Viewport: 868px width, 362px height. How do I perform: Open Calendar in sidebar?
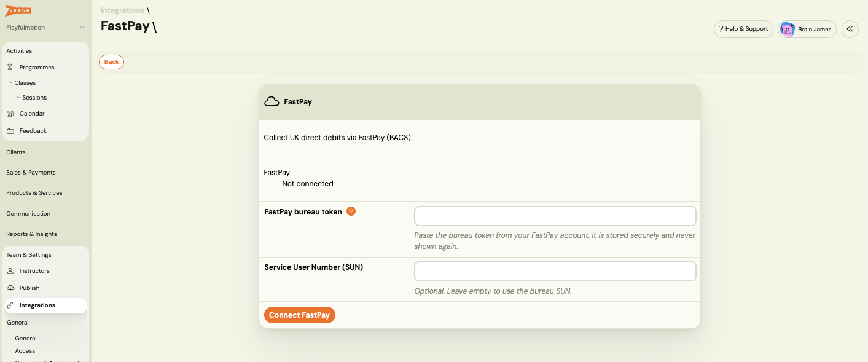32,114
